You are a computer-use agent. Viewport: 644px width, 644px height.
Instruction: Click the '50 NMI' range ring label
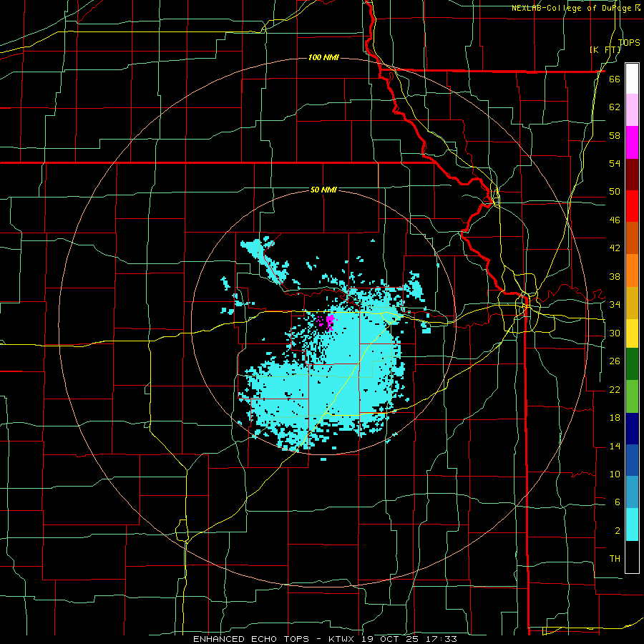point(323,190)
